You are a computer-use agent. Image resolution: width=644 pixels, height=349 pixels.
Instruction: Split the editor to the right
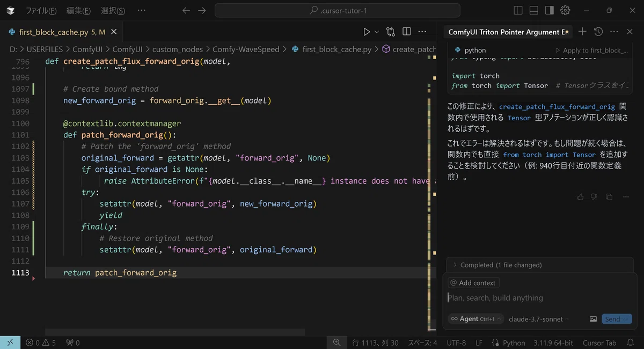(407, 32)
